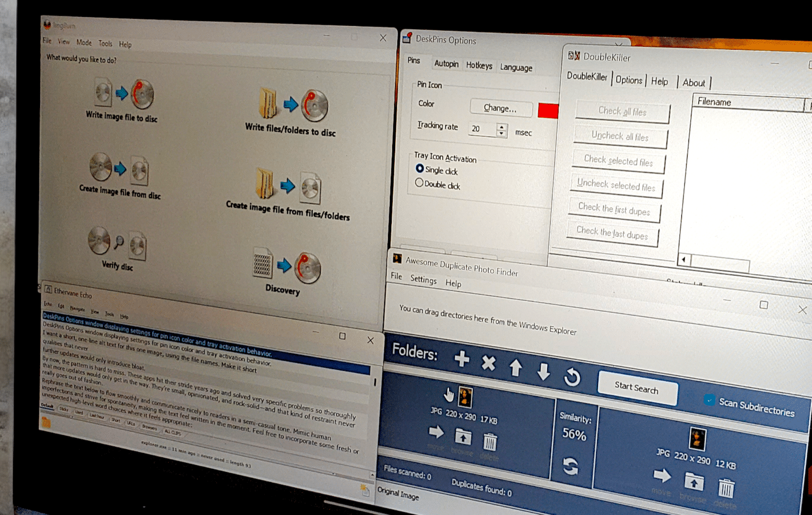Click the Check the last dupes button
The height and width of the screenshot is (515, 812).
pos(612,233)
